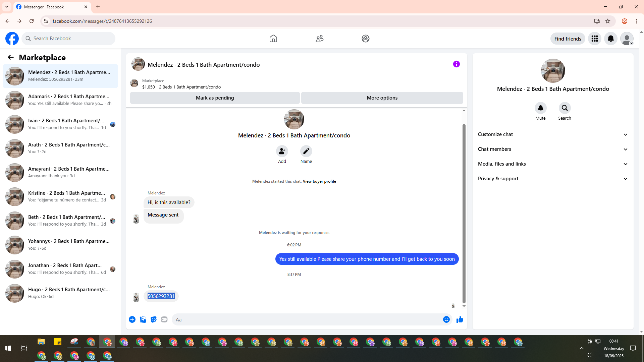This screenshot has width=644, height=362.
Task: Open the Facebook logo home link
Action: pyautogui.click(x=12, y=39)
